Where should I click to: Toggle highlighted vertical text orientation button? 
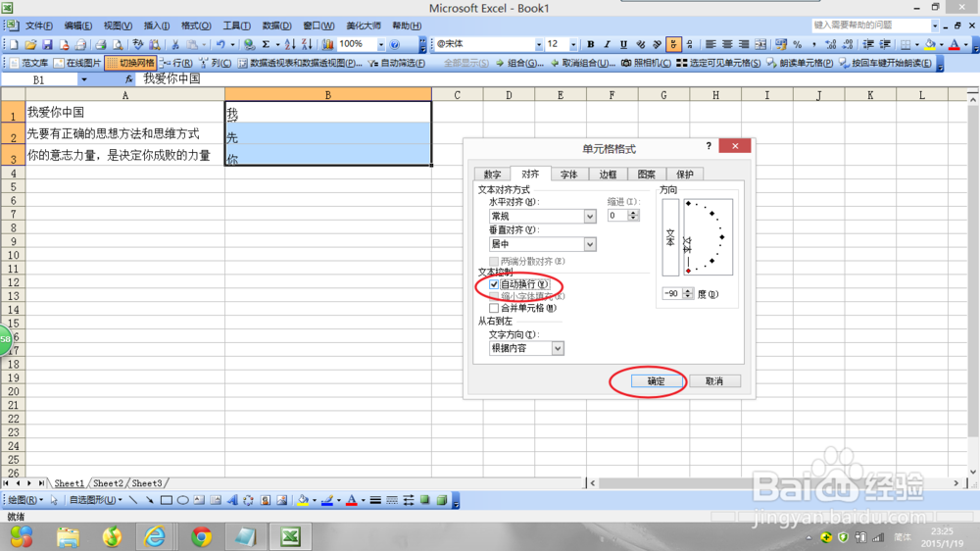coord(673,44)
